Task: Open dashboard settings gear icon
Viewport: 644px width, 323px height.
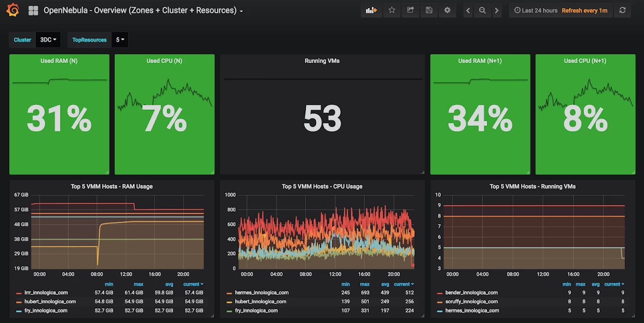Action: 447,11
